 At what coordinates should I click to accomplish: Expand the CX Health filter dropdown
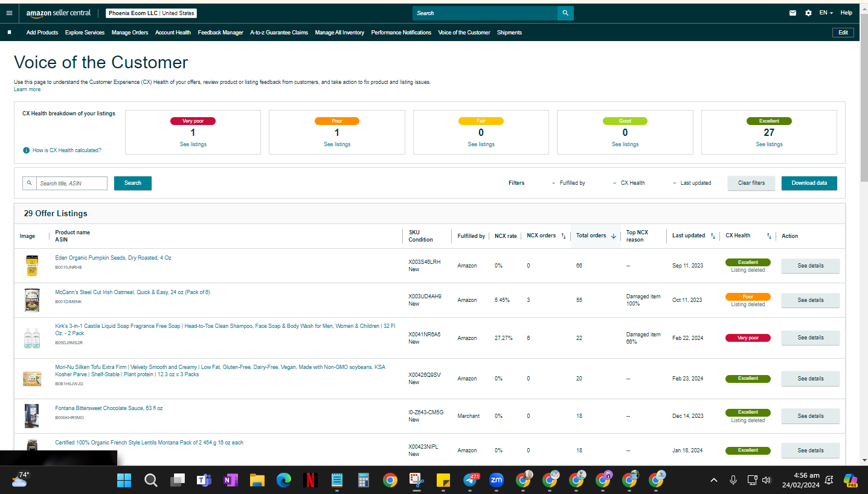click(629, 183)
